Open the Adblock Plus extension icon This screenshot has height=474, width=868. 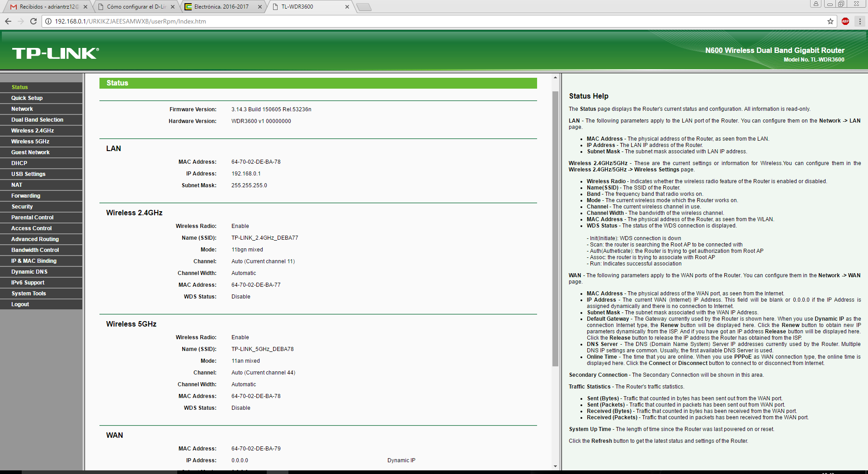click(845, 21)
